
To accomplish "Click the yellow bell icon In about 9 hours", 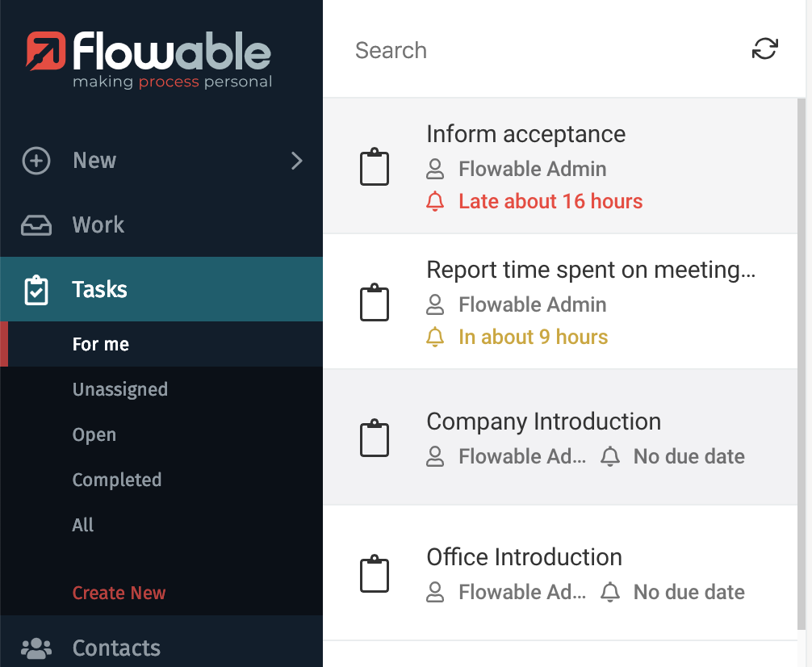I will coord(435,338).
